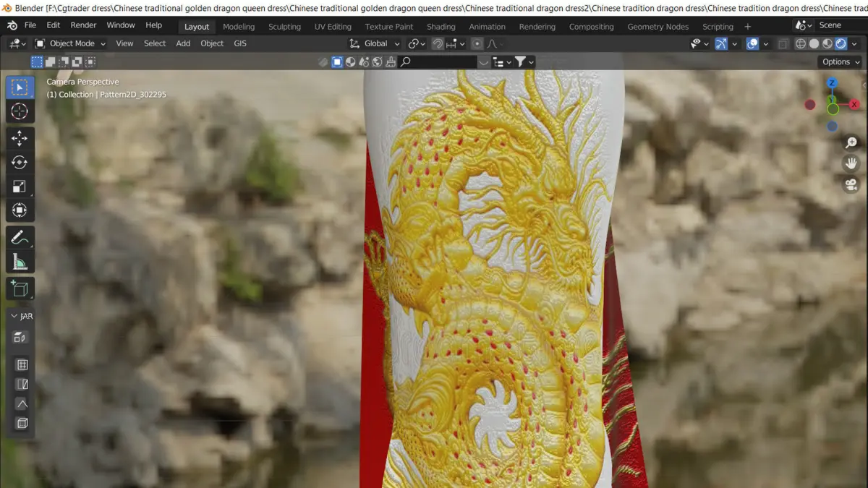Select the Transform tool
This screenshot has height=488, width=868.
pos(20,210)
